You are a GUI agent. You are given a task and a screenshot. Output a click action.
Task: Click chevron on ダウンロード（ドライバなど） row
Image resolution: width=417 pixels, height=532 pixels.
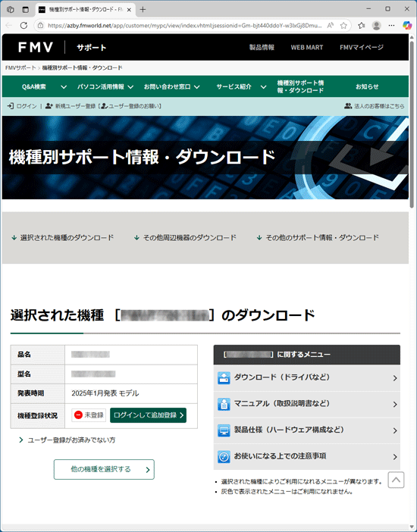coord(394,378)
